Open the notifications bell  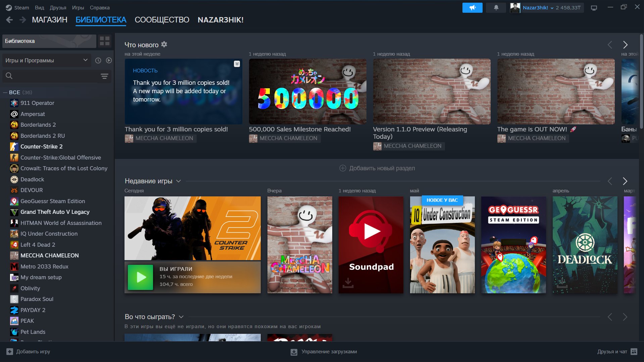pyautogui.click(x=496, y=8)
